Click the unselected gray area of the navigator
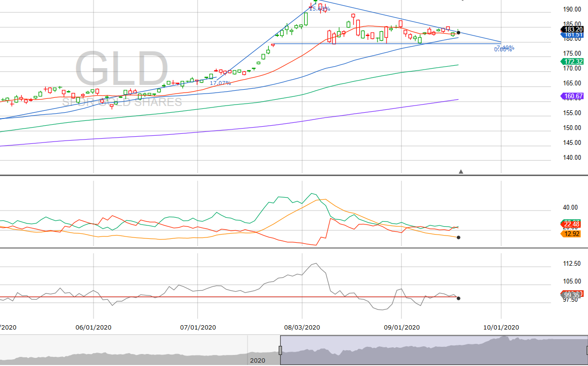 pyautogui.click(x=140, y=351)
